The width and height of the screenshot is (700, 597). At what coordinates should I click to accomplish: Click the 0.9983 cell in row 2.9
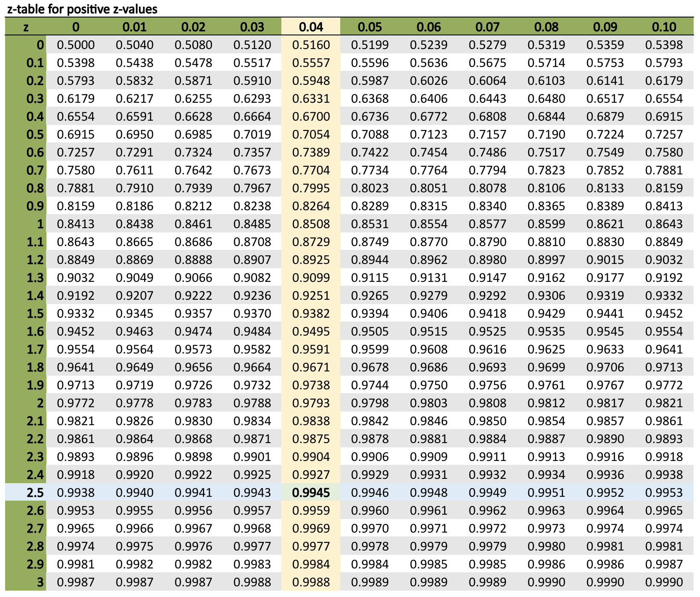[x=252, y=564]
